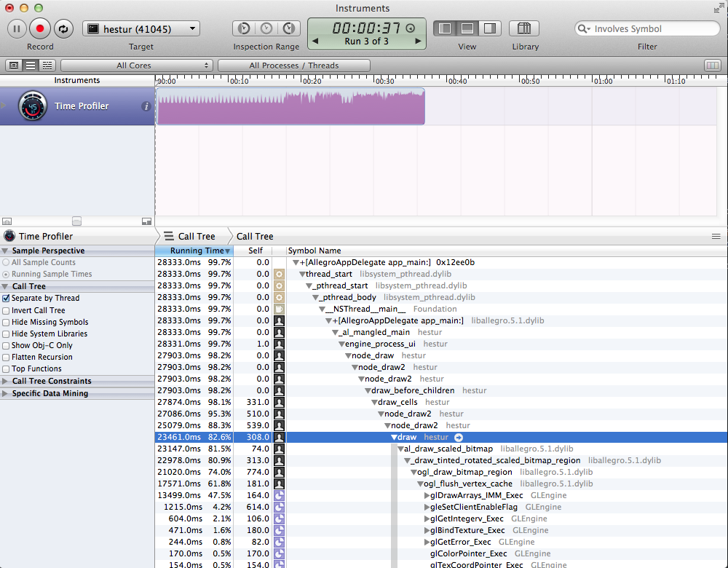Viewport: 728px width, 568px height.
Task: Click the loop recording button
Action: click(x=63, y=28)
